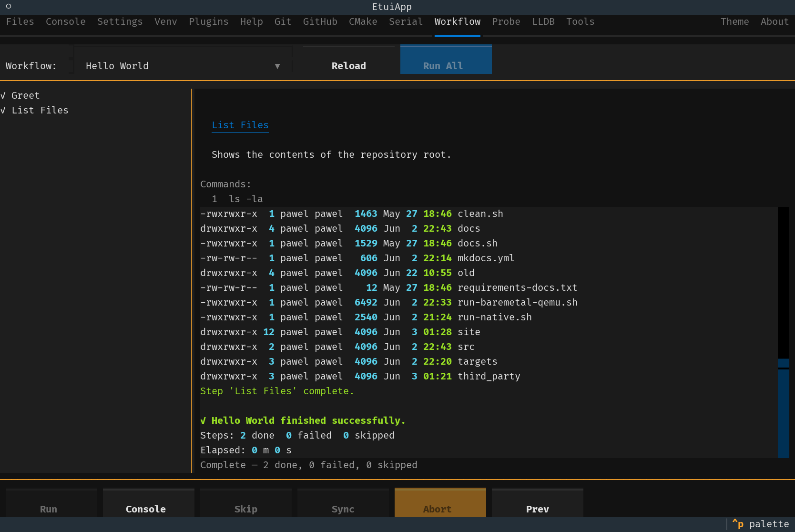Click 'Shows the contents of the repository root.'
This screenshot has width=795, height=532.
click(332, 154)
